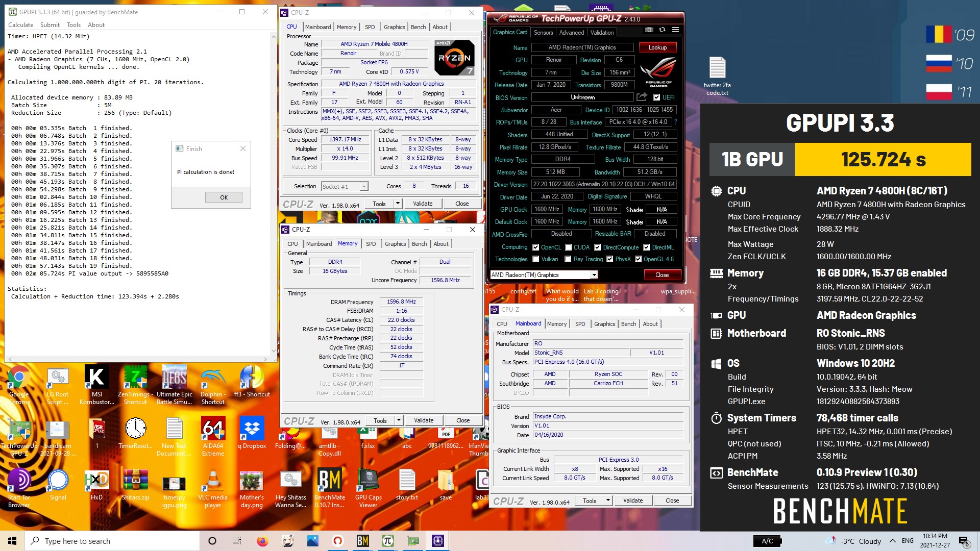Click the red Close button in GPU-Z
980x551 pixels.
(x=662, y=275)
